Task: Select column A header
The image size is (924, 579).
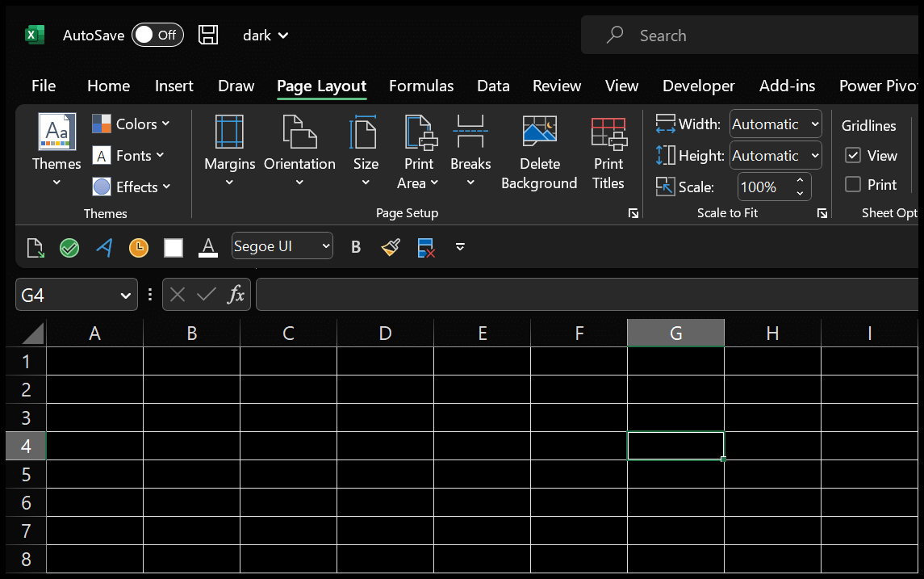Action: pyautogui.click(x=95, y=334)
